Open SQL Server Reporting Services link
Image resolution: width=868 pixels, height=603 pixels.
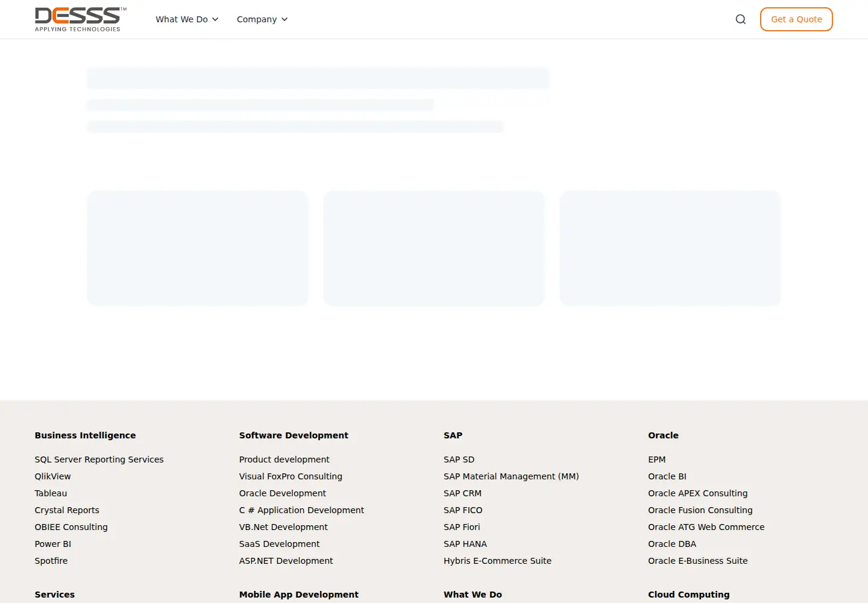pos(99,459)
